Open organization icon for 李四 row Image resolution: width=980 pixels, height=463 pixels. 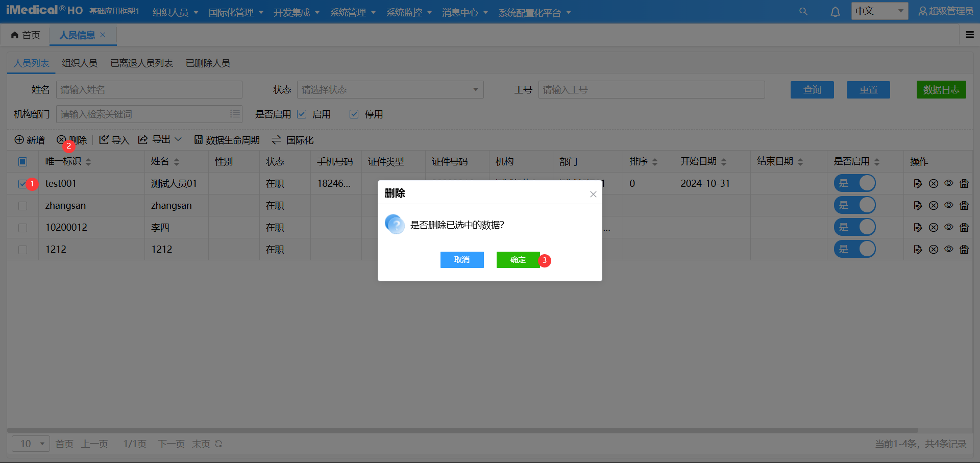point(964,227)
